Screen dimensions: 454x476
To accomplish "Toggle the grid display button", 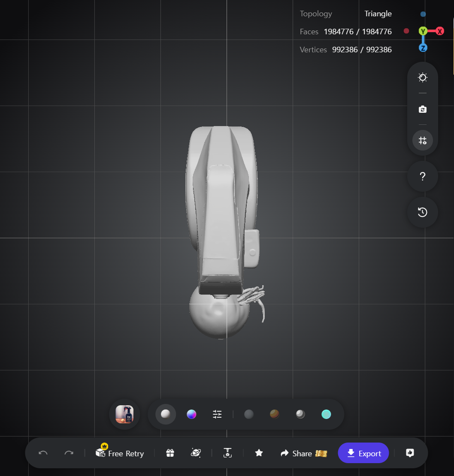I will pos(422,140).
